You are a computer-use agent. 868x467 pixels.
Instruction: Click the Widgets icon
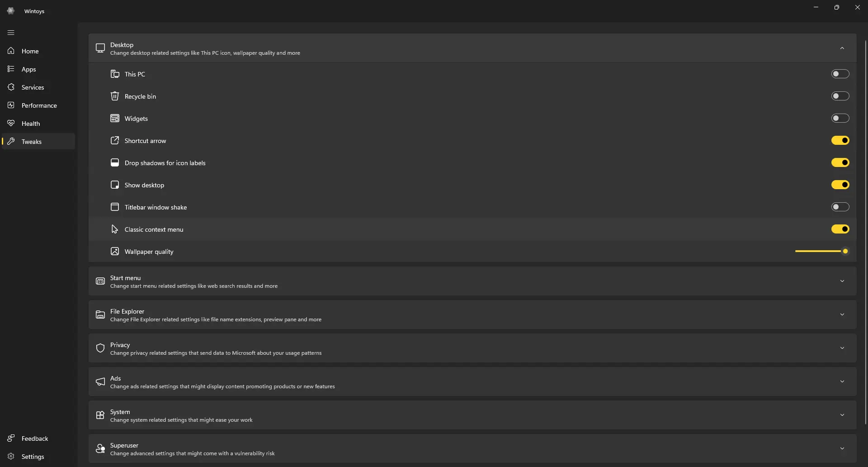click(115, 118)
